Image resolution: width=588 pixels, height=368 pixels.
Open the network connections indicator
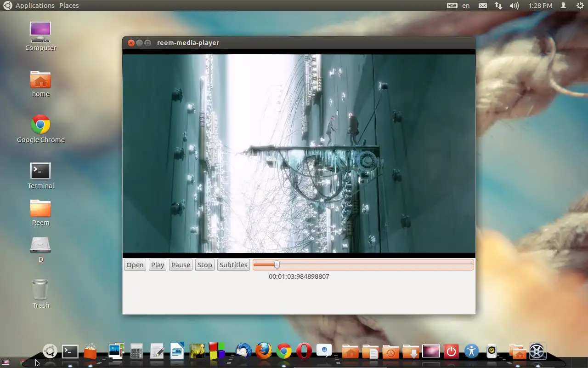pyautogui.click(x=498, y=6)
